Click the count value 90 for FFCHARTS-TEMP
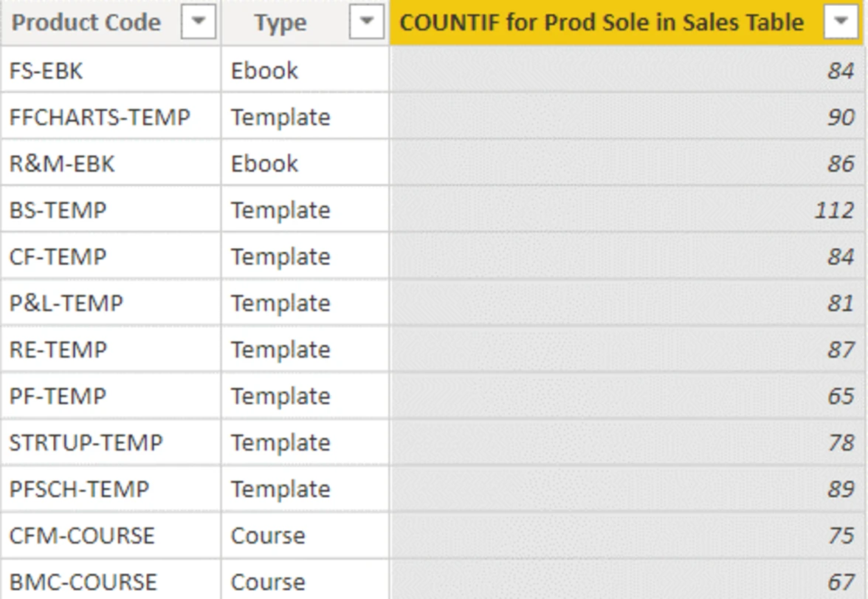868x599 pixels. 840,117
